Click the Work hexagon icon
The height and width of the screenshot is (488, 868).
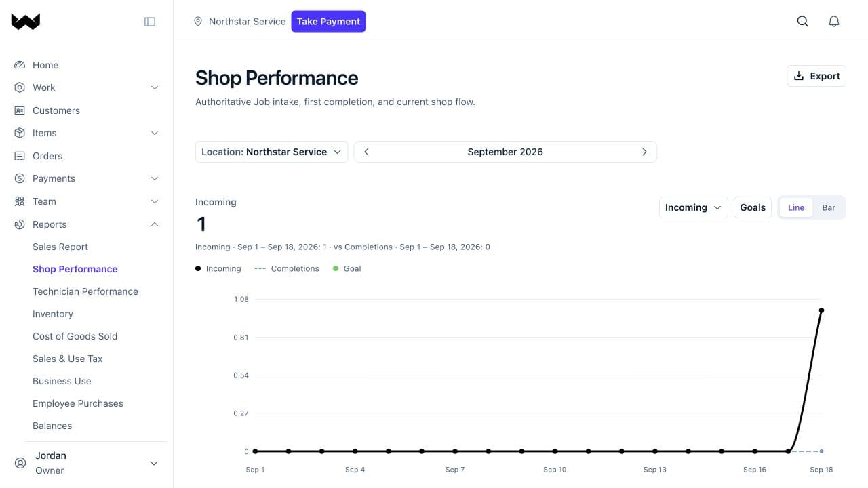point(20,87)
